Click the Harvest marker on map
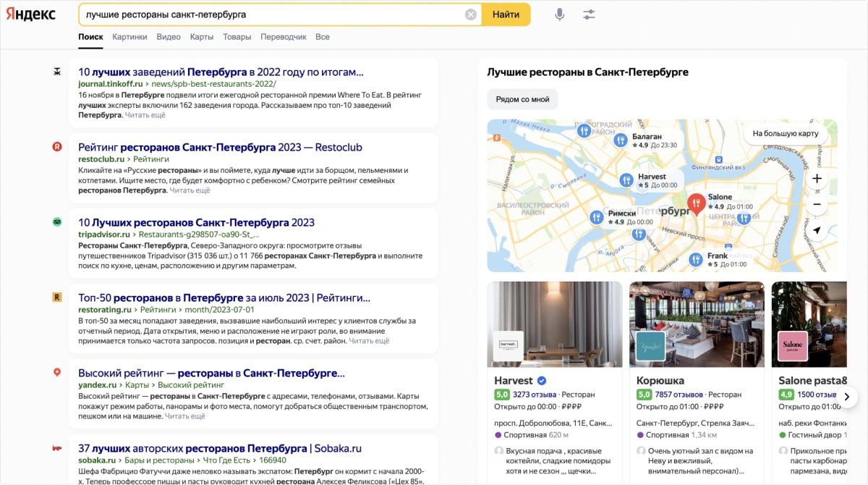Image resolution: width=868 pixels, height=485 pixels. (x=626, y=180)
